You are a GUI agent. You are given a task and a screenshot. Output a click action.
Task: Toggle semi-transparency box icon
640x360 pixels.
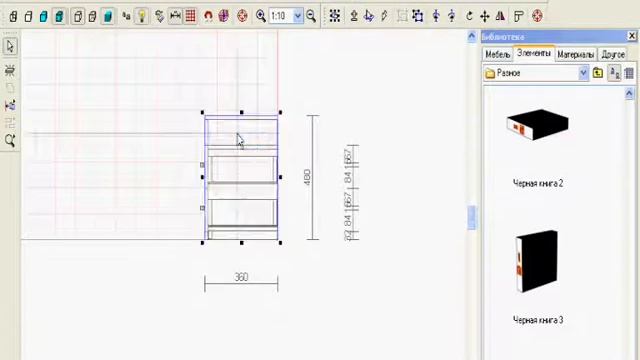pyautogui.click(x=93, y=16)
